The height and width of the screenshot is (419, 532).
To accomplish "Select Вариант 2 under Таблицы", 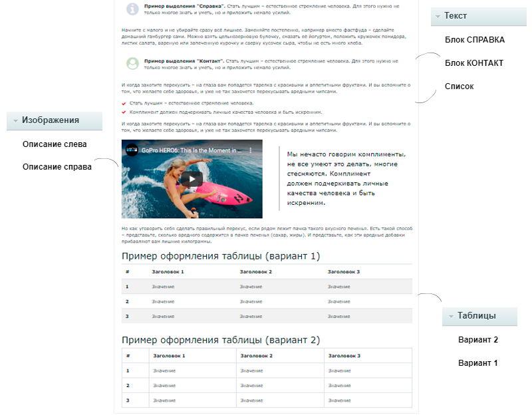I will [477, 340].
